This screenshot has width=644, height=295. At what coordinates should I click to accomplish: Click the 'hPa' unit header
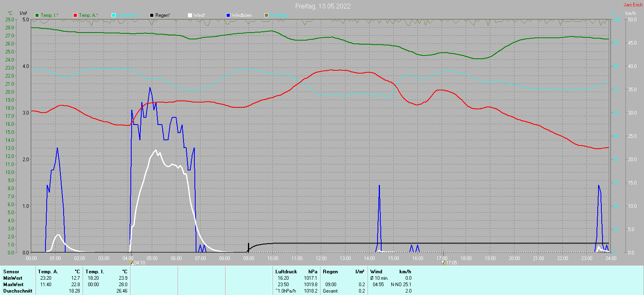click(x=313, y=272)
